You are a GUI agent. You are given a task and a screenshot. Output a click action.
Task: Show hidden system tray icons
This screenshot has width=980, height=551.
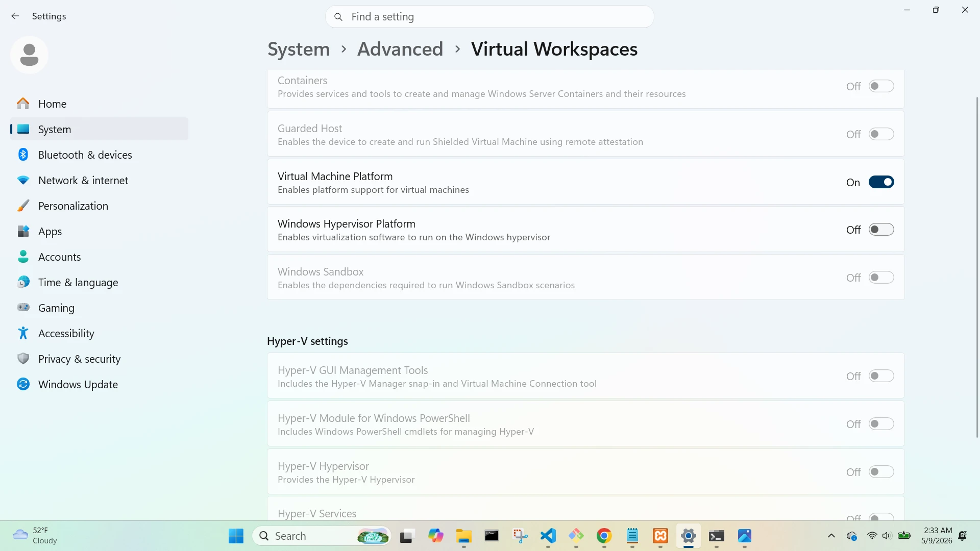[x=831, y=536]
